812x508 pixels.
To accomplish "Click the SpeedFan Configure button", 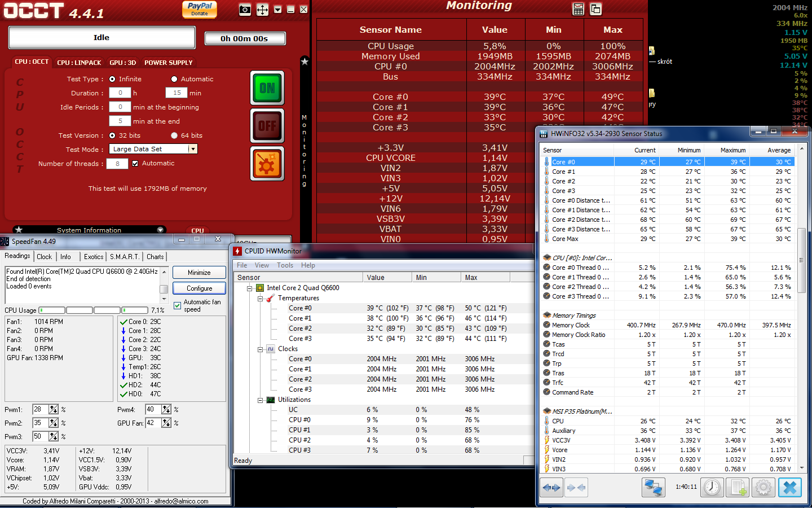I will click(199, 288).
